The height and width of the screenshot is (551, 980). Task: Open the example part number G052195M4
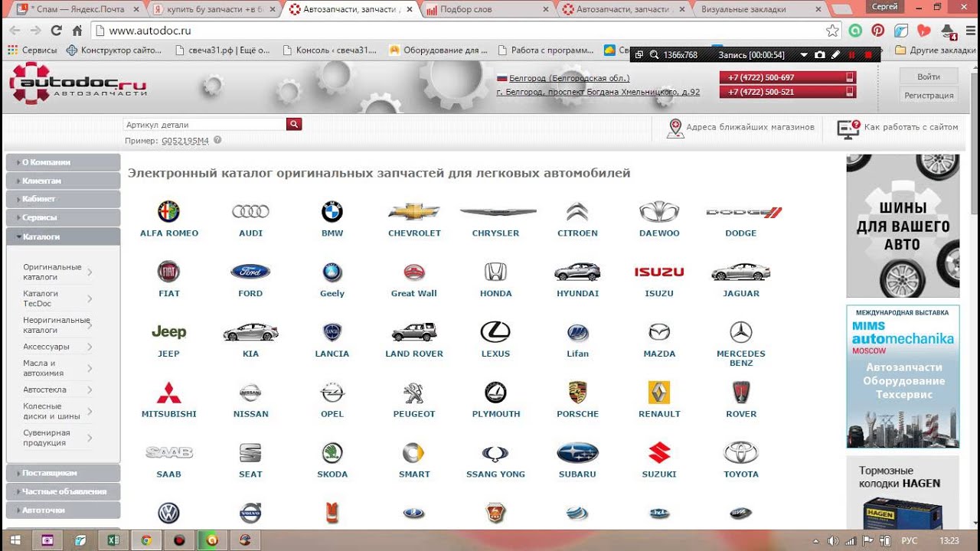tap(185, 141)
